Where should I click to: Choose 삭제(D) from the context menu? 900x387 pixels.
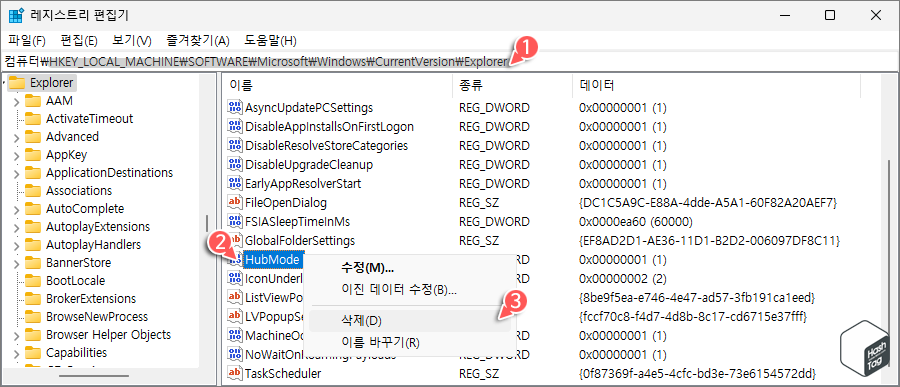(410, 320)
